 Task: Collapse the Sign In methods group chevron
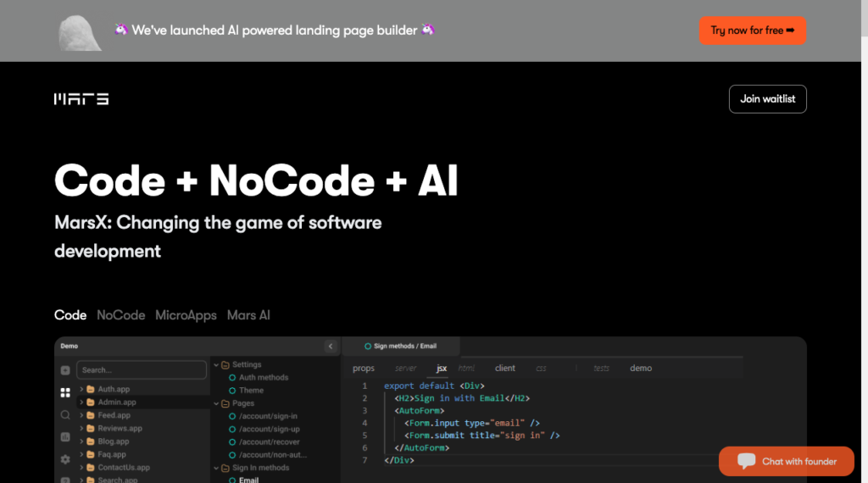tap(216, 468)
